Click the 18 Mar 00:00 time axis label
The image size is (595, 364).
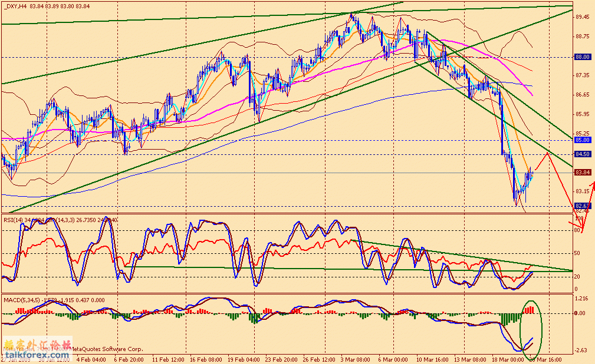coord(508,358)
